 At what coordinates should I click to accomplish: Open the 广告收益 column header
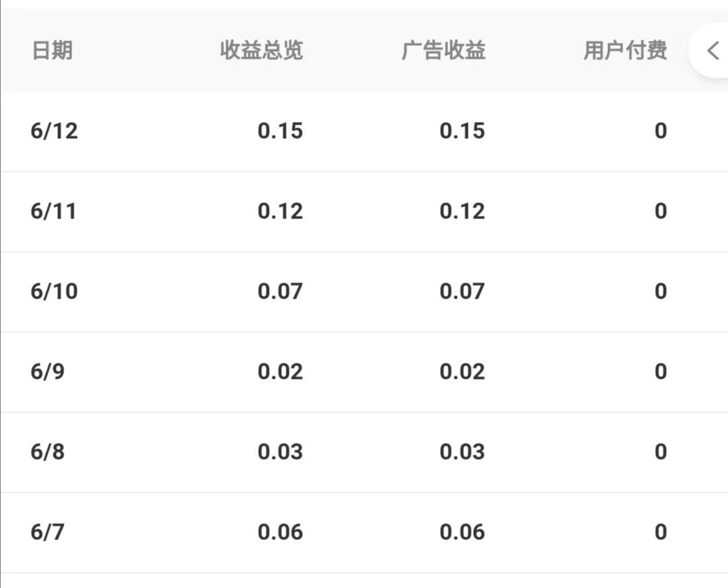tap(443, 51)
